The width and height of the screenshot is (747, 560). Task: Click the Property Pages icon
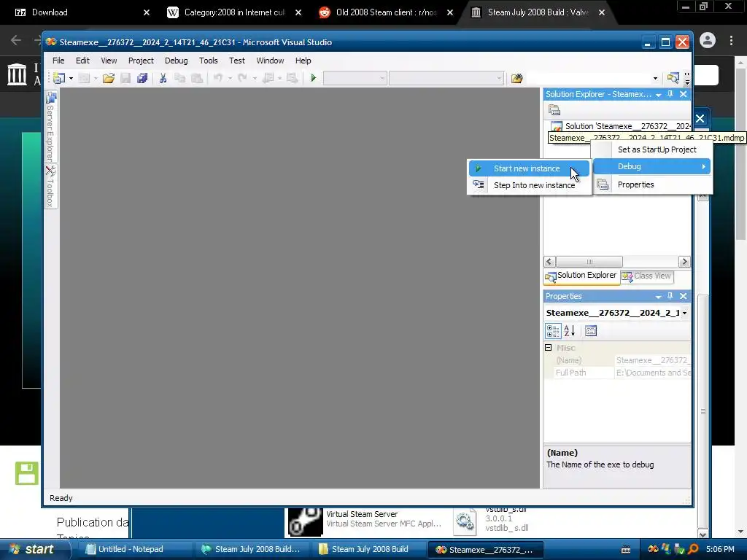point(591,331)
